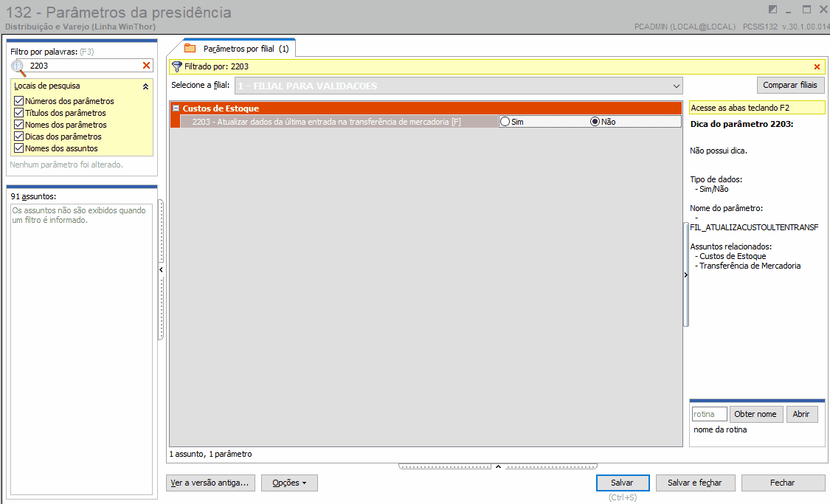Toggle Nomes dos assuntos checkbox
This screenshot has width=830, height=504.
[19, 148]
